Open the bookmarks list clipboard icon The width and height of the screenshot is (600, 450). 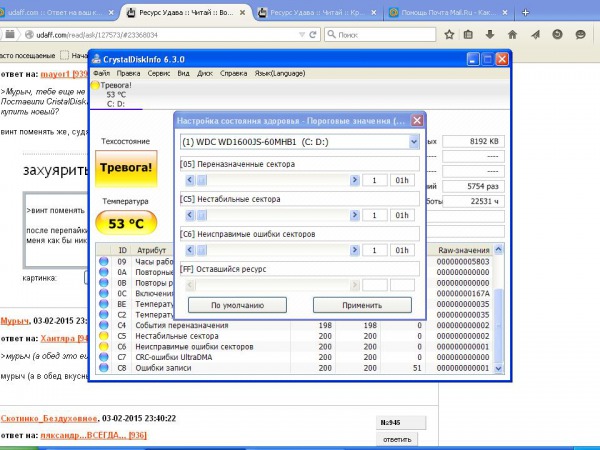click(x=468, y=35)
